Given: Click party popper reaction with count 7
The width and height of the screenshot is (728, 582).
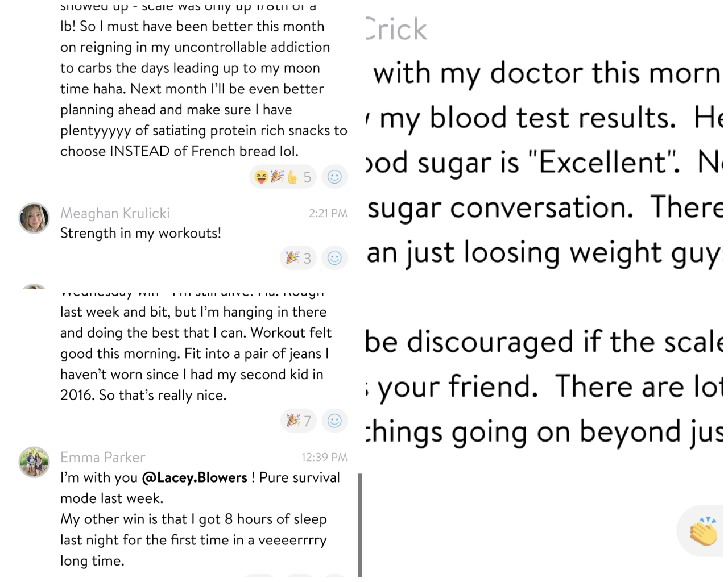Looking at the screenshot, I should tap(299, 421).
